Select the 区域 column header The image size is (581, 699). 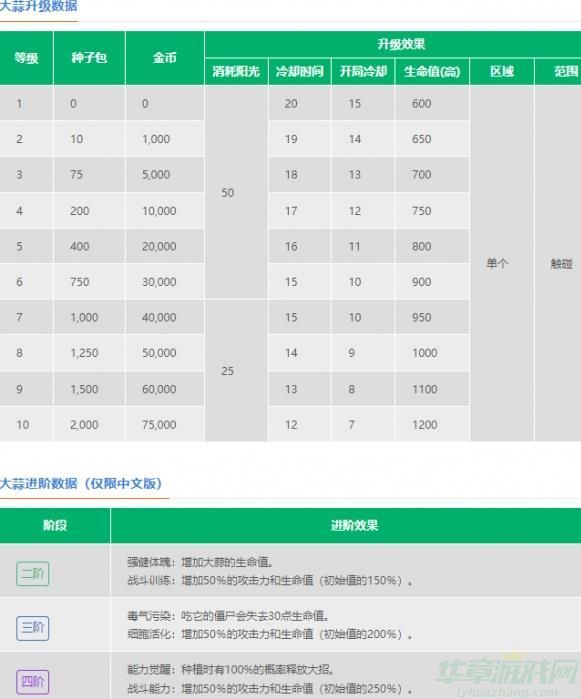502,71
